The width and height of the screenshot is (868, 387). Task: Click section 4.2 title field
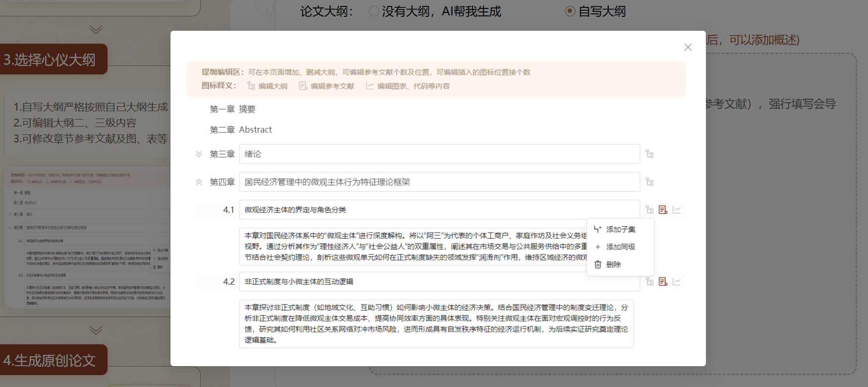point(439,282)
